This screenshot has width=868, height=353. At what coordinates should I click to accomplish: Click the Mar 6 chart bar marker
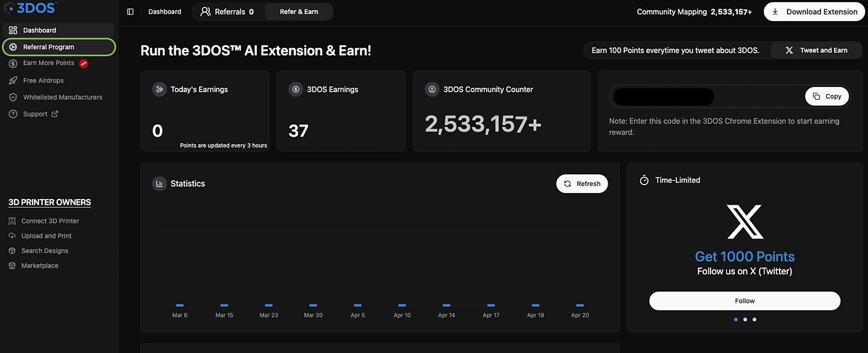click(179, 305)
